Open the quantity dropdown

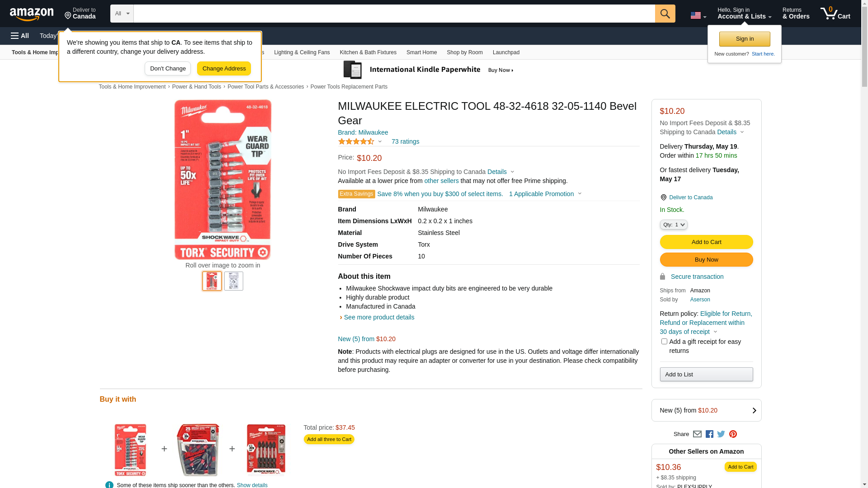(674, 225)
